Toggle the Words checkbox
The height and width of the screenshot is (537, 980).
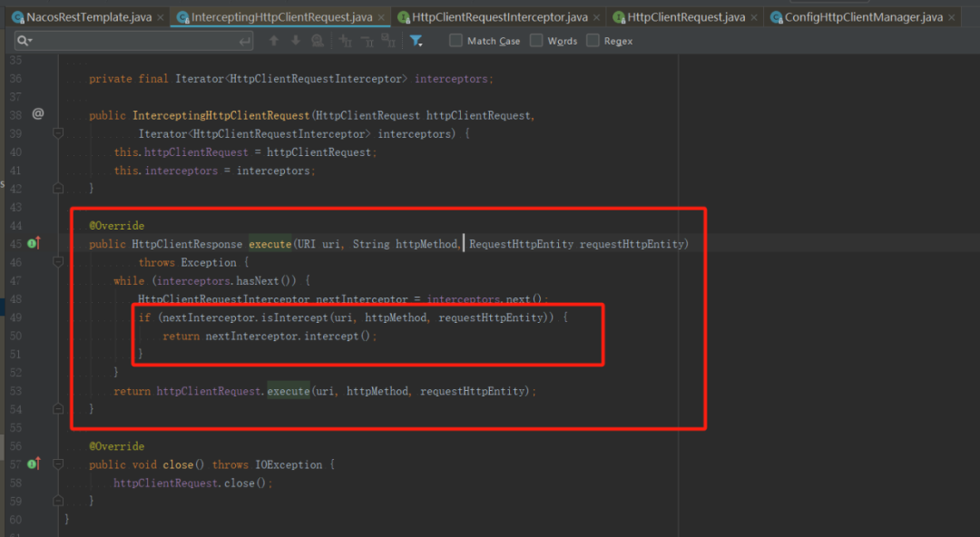coord(536,41)
